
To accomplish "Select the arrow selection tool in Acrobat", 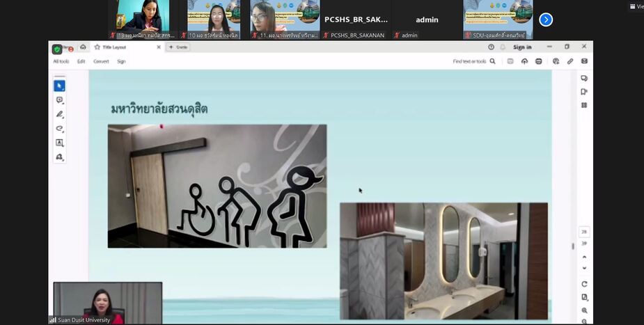I will (x=60, y=86).
